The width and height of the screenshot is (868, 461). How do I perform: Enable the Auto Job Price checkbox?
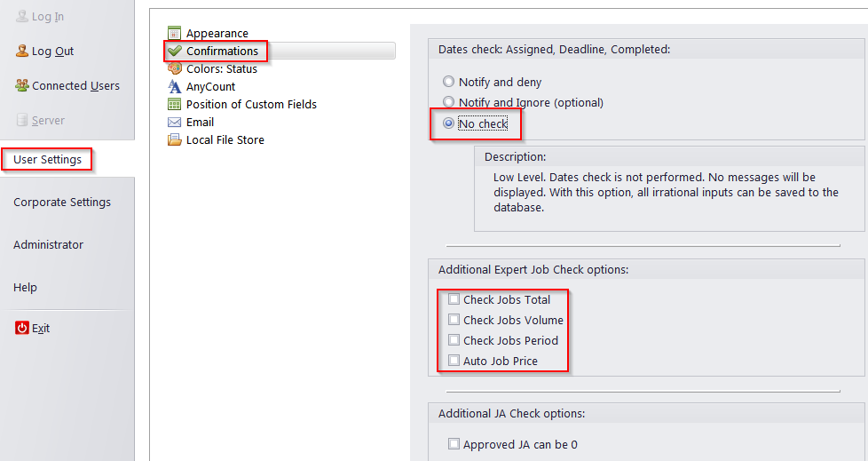(454, 360)
